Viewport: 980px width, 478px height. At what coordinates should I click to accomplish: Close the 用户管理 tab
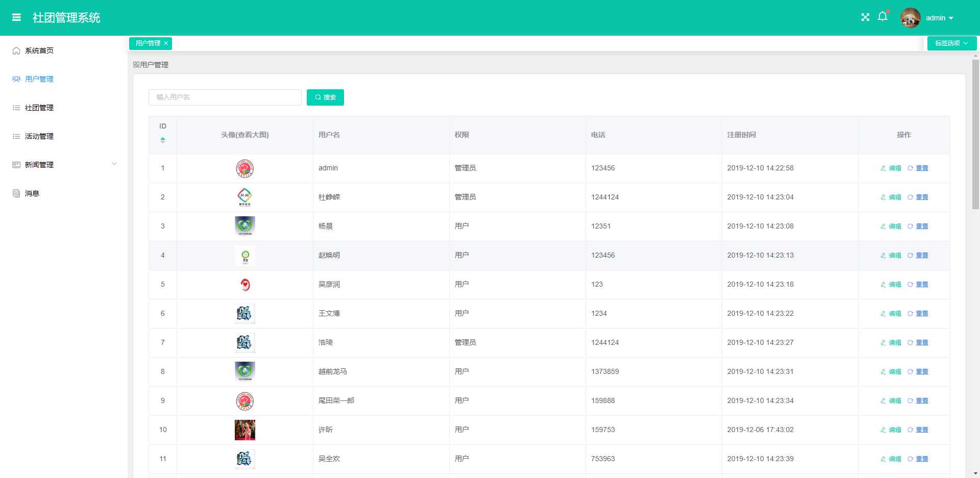(x=166, y=43)
